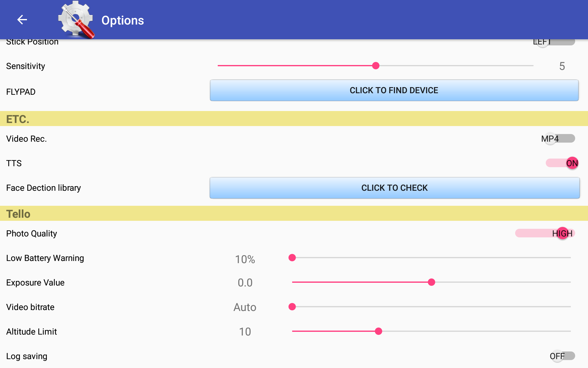This screenshot has height=368, width=588.
Task: Click the Low Battery Warning slider thumb
Action: coord(292,258)
